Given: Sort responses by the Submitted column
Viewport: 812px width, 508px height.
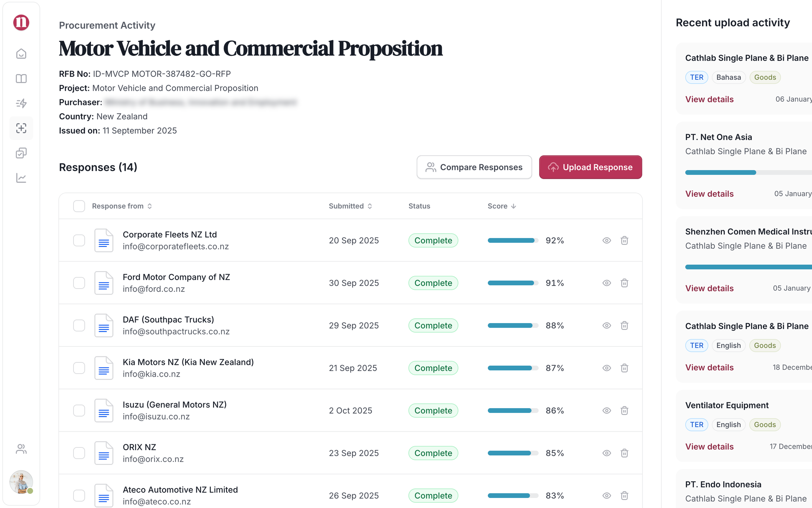Looking at the screenshot, I should 370,206.
